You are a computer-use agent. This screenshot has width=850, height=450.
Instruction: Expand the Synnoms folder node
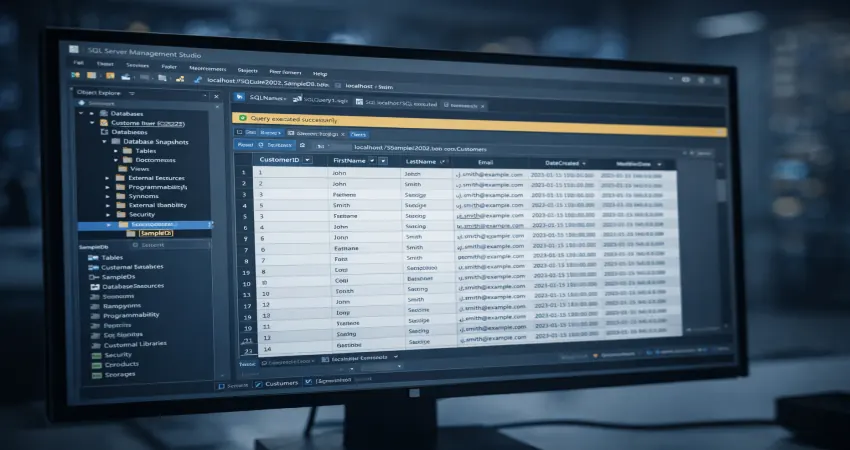click(x=107, y=196)
